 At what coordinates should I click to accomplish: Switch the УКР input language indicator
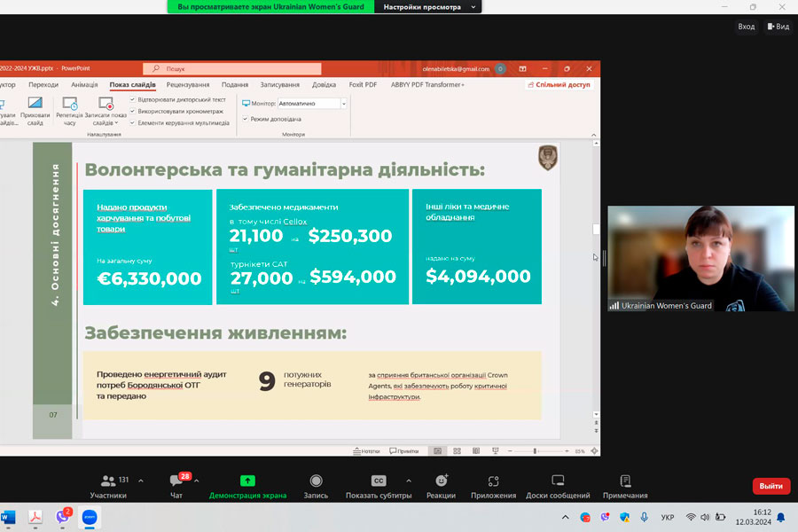coord(667,517)
